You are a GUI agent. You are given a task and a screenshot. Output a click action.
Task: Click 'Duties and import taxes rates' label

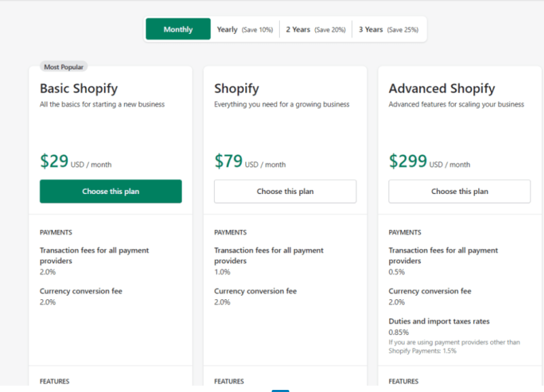pos(439,321)
